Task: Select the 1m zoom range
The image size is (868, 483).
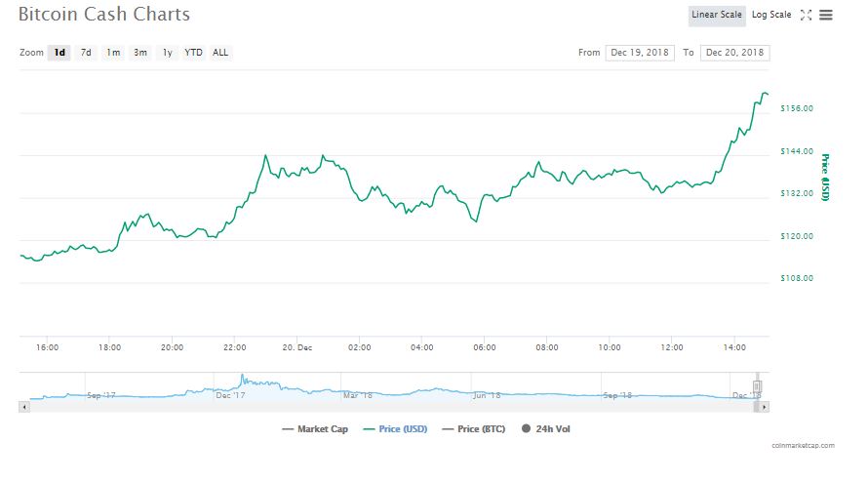Action: [x=113, y=53]
